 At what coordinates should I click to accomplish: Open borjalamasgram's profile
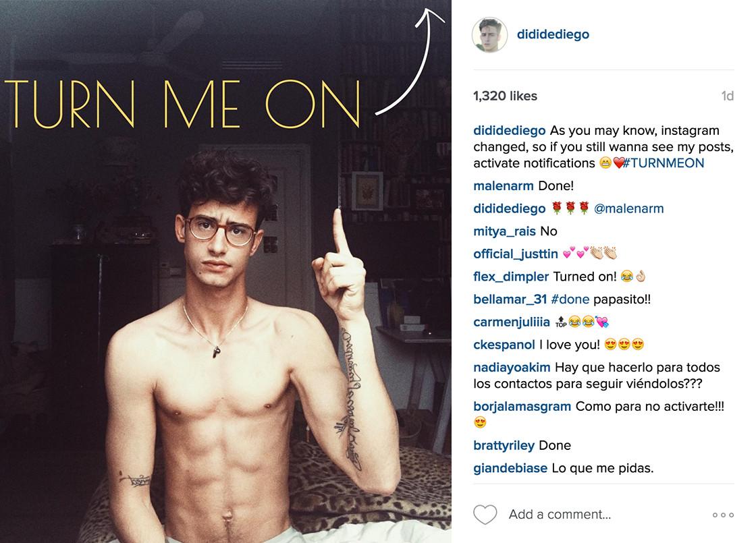(x=522, y=406)
